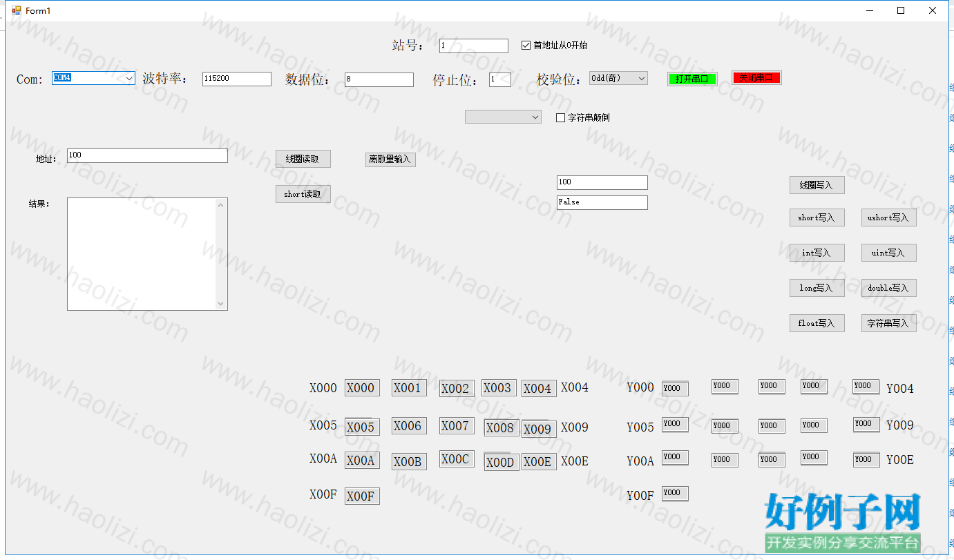Focus the 停止位 input field
This screenshot has height=560, width=954.
click(500, 79)
